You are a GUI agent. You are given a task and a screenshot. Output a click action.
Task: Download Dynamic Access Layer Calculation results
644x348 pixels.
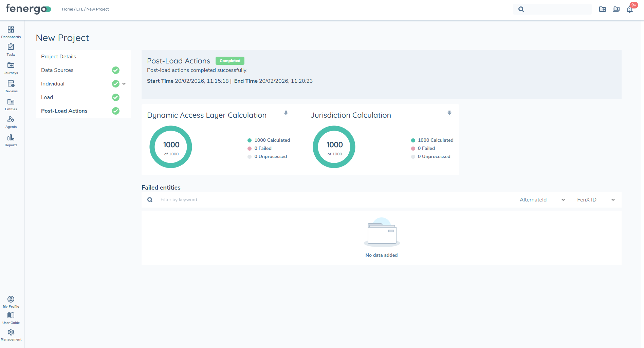pyautogui.click(x=286, y=114)
